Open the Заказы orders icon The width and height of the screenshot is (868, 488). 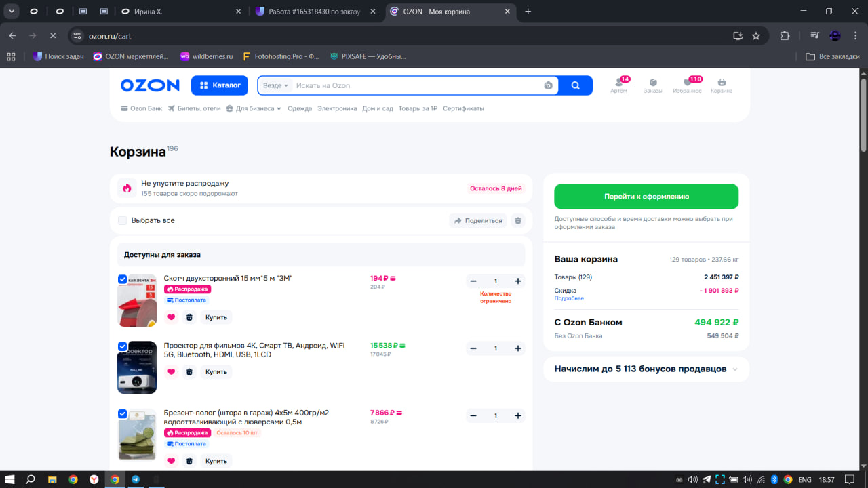(x=652, y=84)
